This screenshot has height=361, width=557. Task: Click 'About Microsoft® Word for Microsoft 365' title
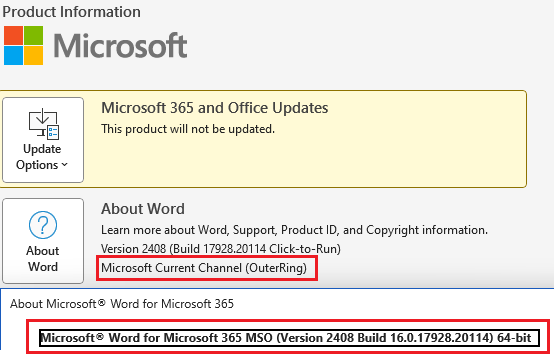click(x=122, y=304)
